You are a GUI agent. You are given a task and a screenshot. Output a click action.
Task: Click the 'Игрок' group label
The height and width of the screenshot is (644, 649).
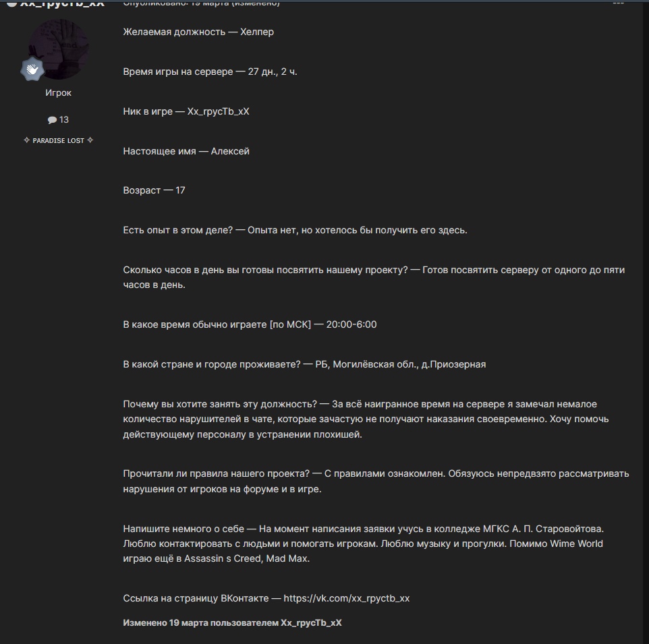pos(59,92)
